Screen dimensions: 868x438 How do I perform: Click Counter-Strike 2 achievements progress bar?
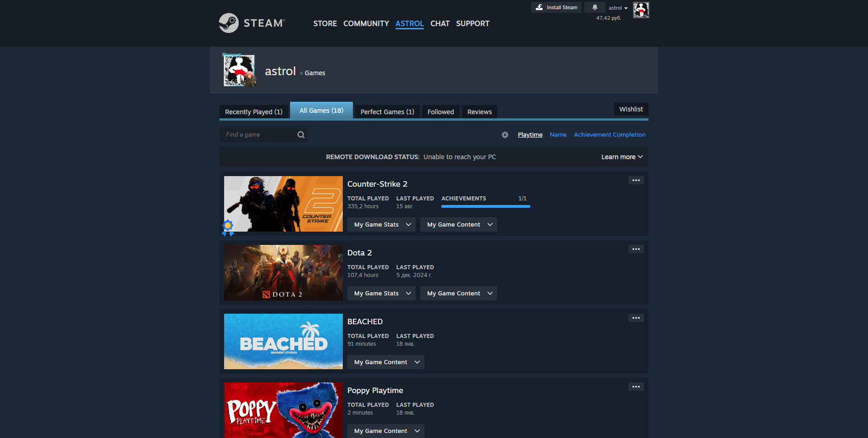click(x=486, y=206)
